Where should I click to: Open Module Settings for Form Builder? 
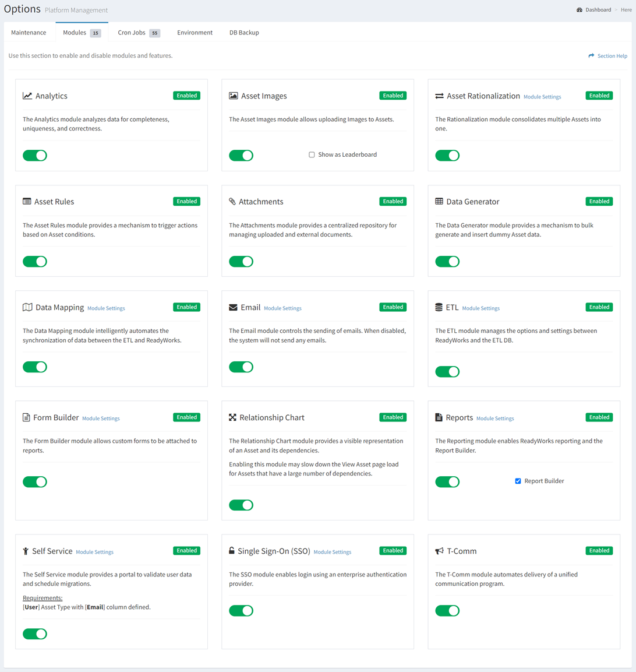point(101,418)
